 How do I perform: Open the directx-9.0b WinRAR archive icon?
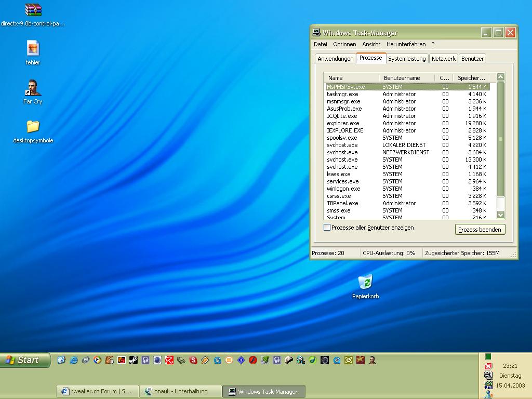point(33,10)
